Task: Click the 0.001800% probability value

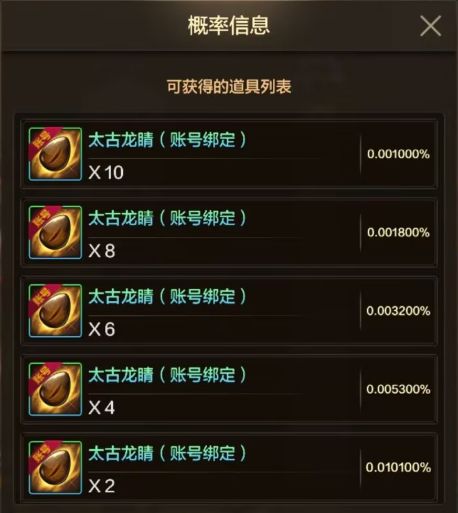Action: 398,232
